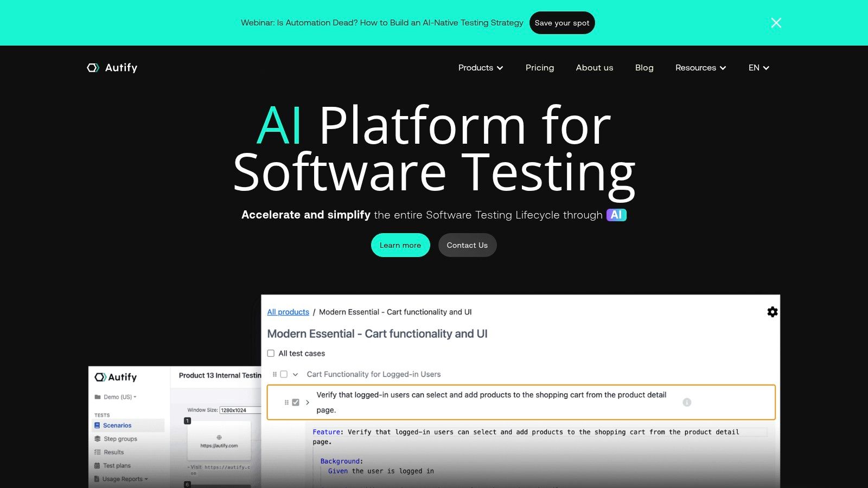This screenshot has width=868, height=488.
Task: Tick the Cart Functionality for Logged-in Users checkbox
Action: point(284,374)
